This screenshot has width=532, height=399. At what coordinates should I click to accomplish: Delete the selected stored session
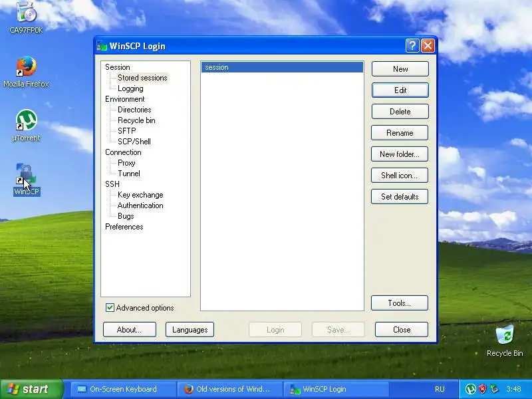tap(400, 112)
